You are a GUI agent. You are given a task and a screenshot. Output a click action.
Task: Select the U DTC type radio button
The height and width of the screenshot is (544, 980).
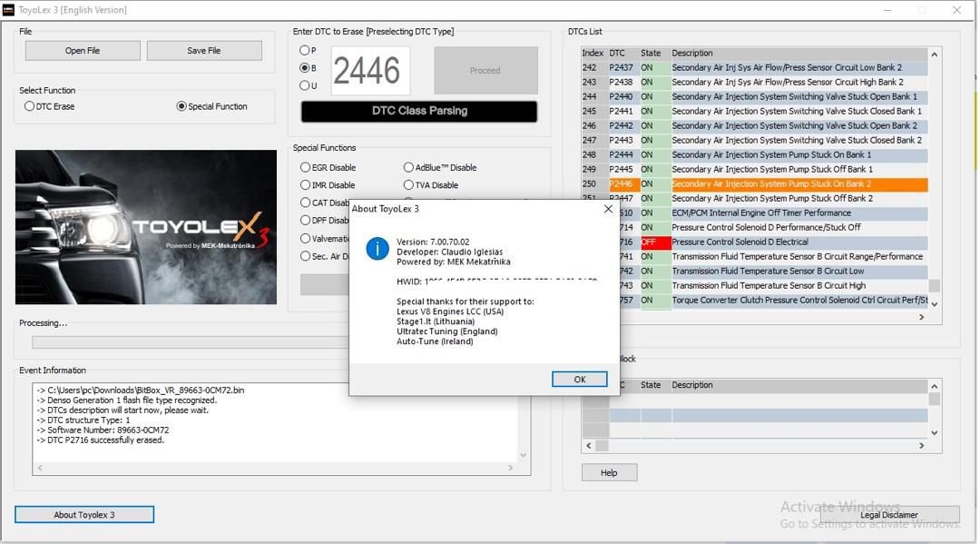pyautogui.click(x=305, y=86)
